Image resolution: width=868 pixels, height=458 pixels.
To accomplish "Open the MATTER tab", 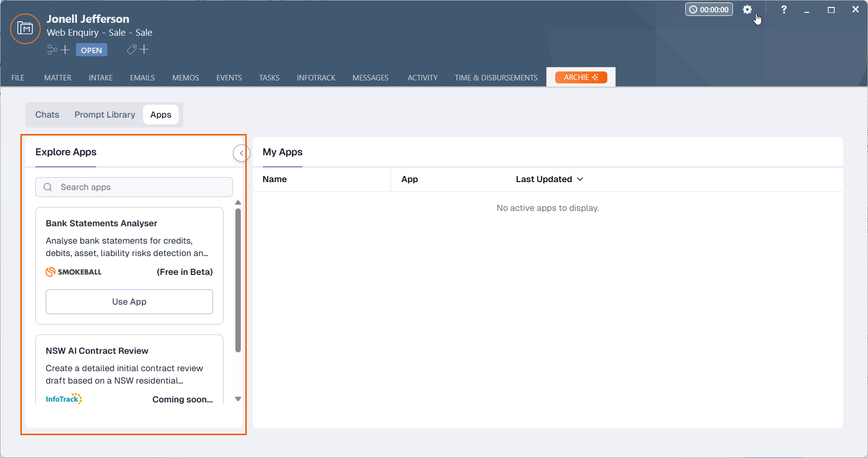I will coord(58,78).
